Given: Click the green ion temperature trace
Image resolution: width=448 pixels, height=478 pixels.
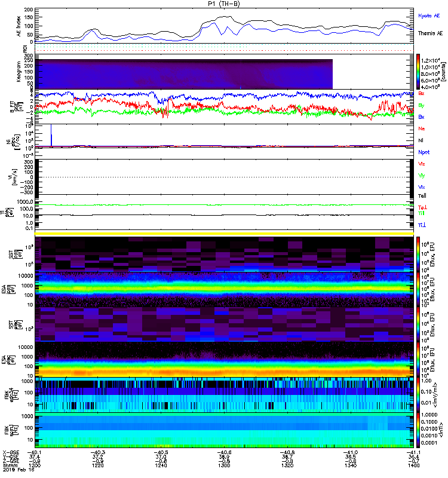Looking at the screenshot, I should tap(224, 205).
